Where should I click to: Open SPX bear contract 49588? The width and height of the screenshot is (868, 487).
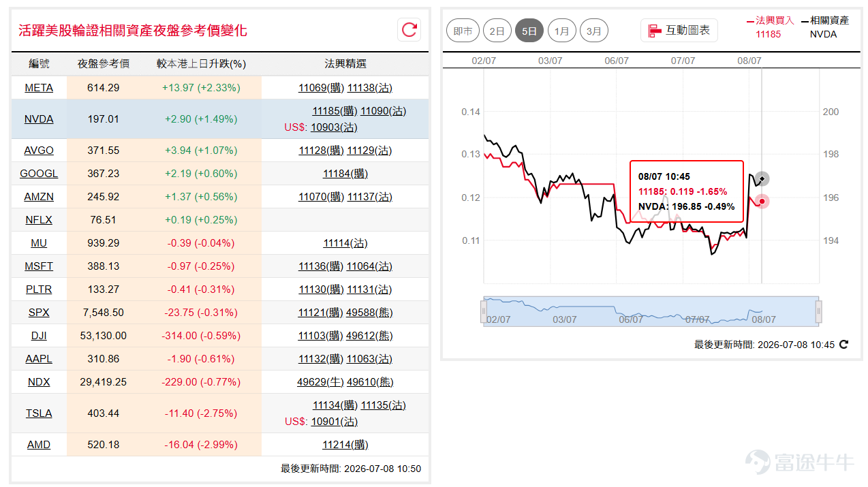370,313
